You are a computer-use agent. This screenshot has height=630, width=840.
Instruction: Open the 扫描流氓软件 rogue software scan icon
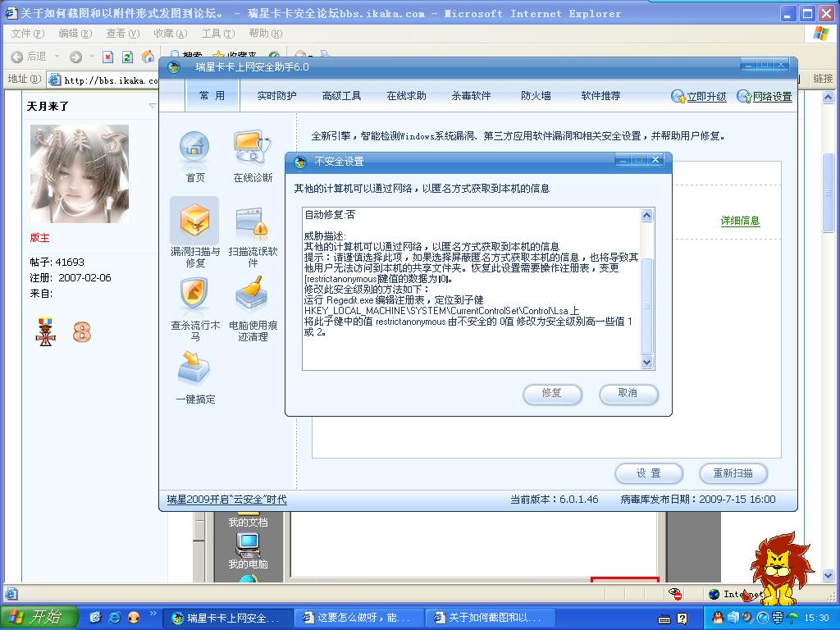pos(253,224)
